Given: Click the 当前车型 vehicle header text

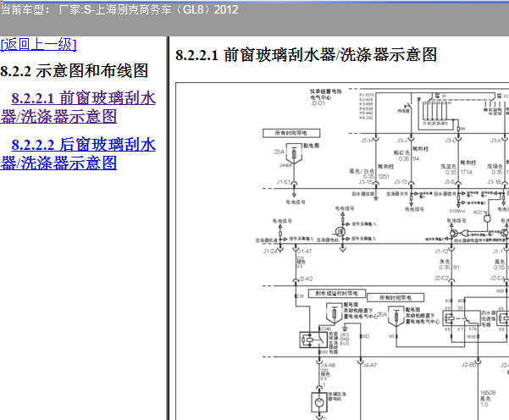Looking at the screenshot, I should (119, 9).
